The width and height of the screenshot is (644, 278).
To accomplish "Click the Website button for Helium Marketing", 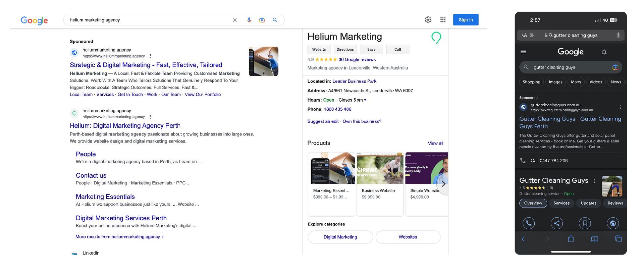I will pyautogui.click(x=319, y=50).
